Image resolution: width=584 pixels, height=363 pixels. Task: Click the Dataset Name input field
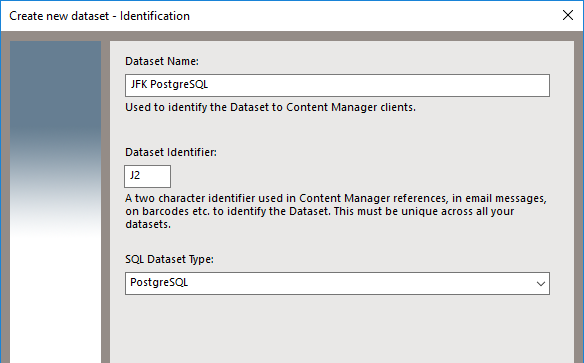(x=337, y=85)
